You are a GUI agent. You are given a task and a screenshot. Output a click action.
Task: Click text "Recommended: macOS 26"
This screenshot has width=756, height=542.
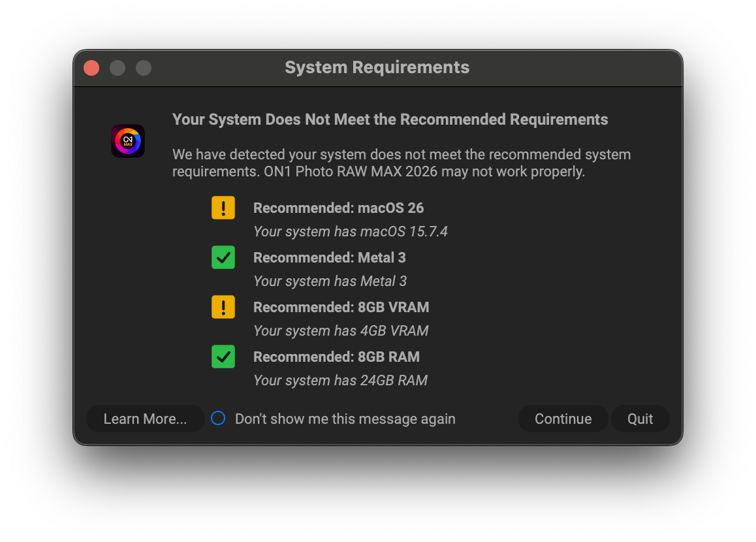(338, 208)
